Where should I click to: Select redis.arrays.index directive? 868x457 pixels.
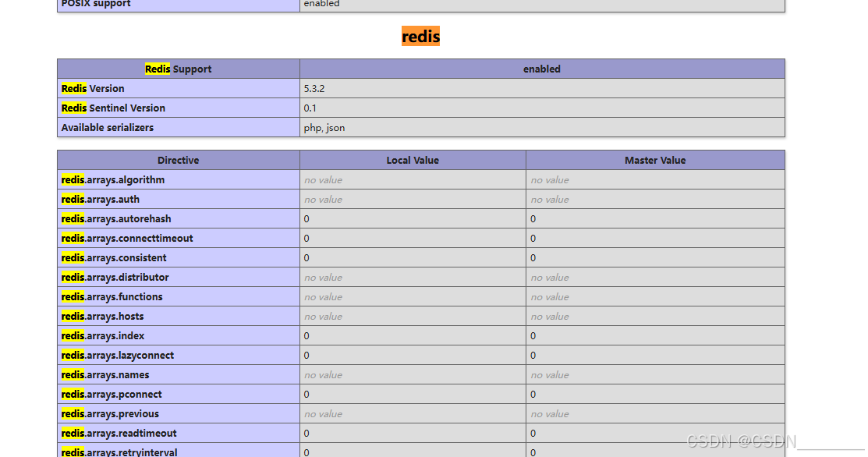click(179, 336)
